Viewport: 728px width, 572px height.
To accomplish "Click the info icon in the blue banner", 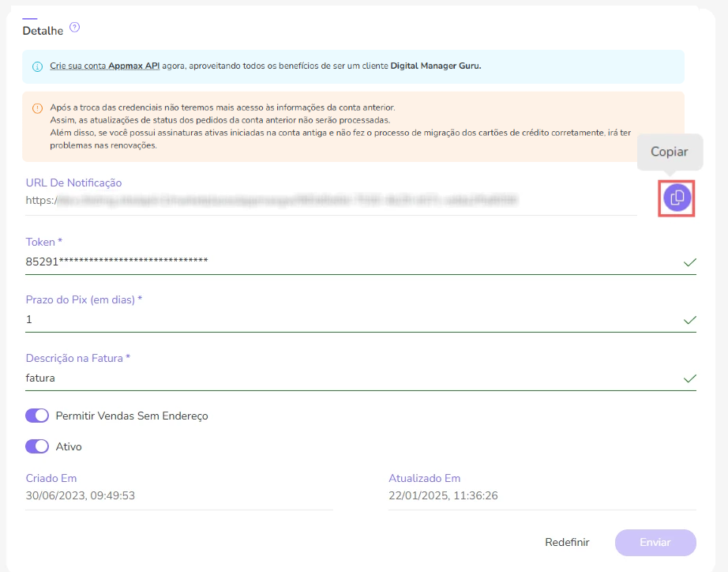I will [37, 66].
